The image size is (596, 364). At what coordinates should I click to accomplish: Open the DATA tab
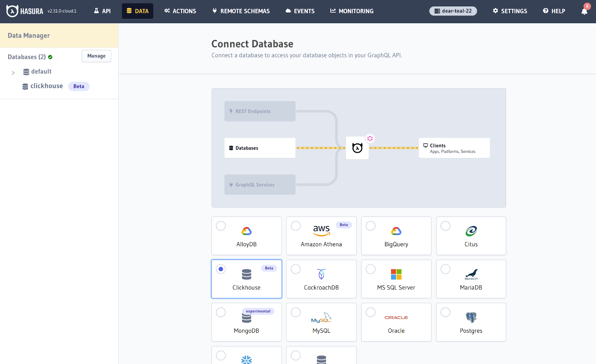click(137, 11)
